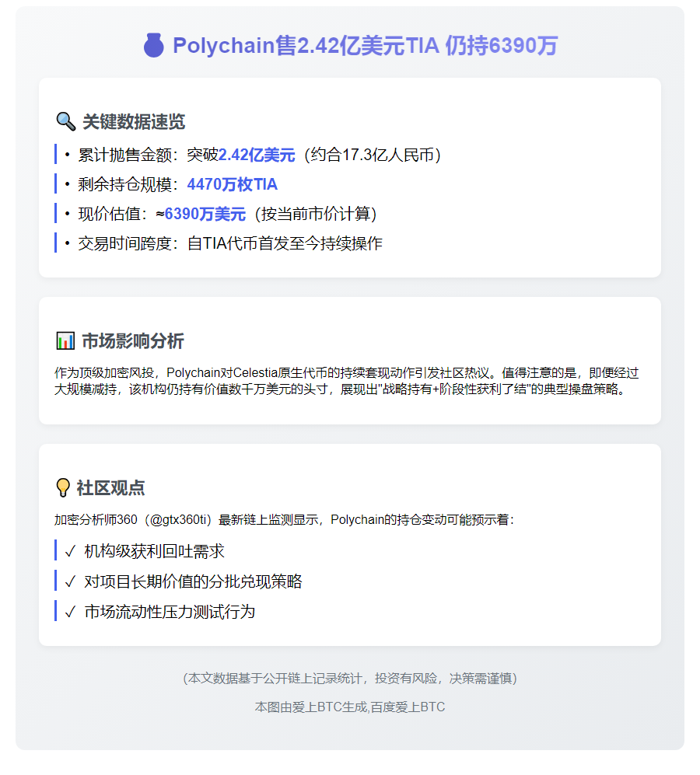Click the list item '机构级获利回吐需求'

pos(154,551)
